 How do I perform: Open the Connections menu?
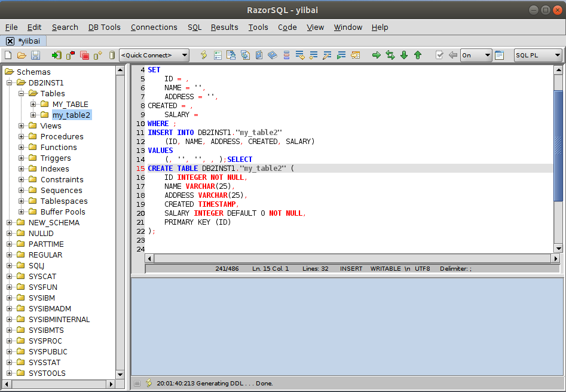(x=154, y=27)
